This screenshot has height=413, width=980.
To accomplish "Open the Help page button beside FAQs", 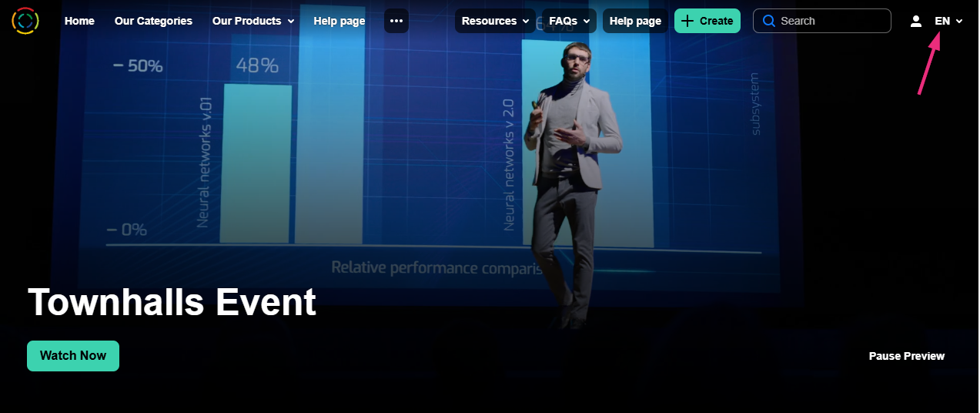I will [x=635, y=21].
